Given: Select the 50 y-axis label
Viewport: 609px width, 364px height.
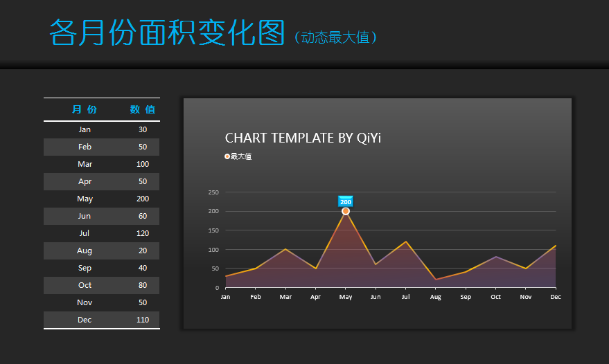Looking at the screenshot, I should click(x=215, y=269).
